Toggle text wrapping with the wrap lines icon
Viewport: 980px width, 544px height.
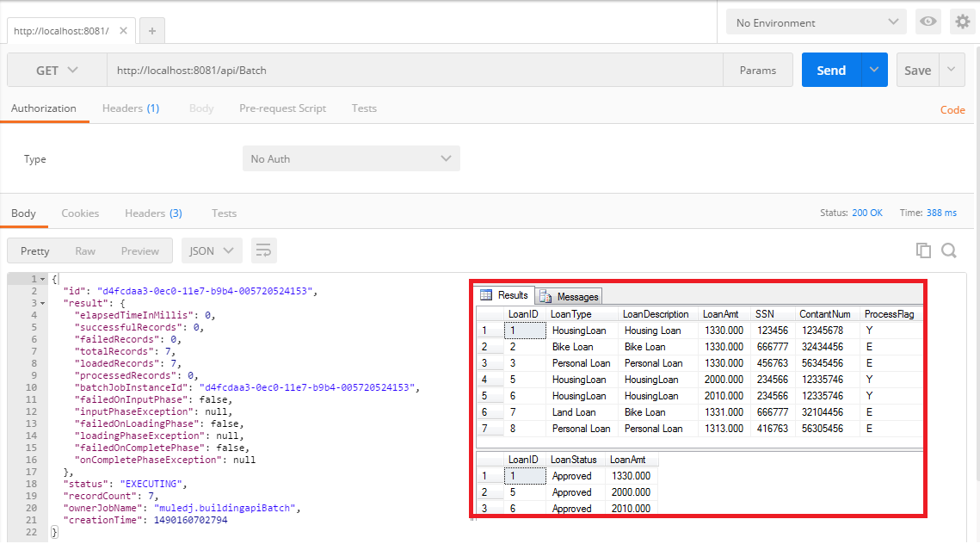[x=263, y=250]
